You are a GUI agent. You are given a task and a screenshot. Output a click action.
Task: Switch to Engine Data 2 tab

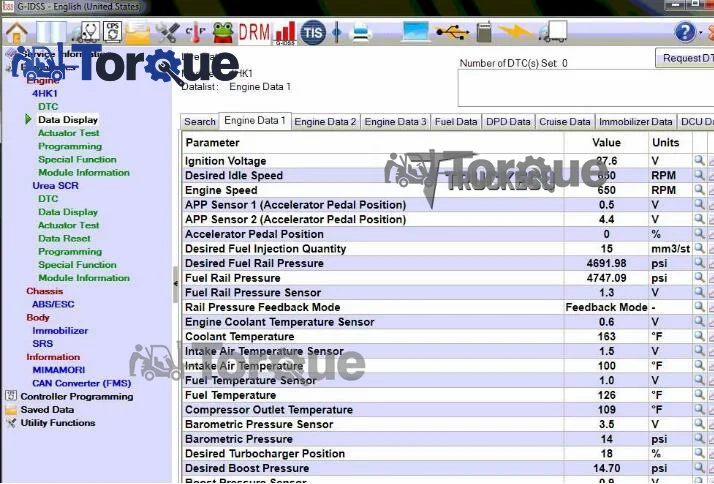point(325,122)
